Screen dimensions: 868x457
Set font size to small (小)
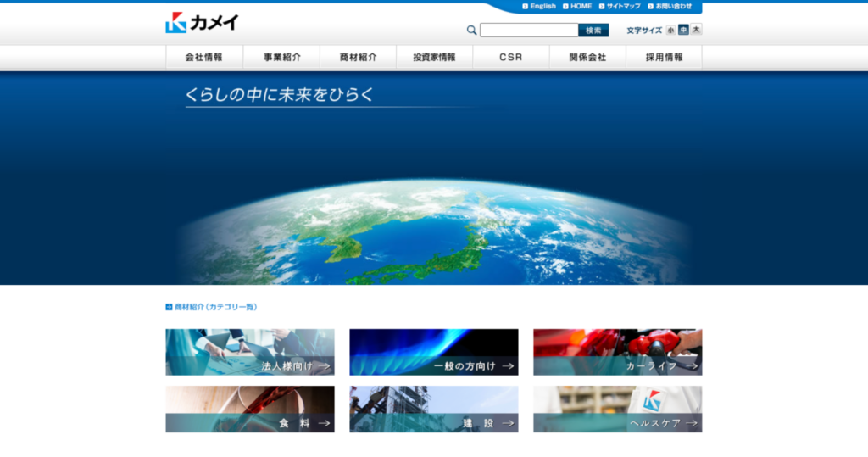point(670,30)
